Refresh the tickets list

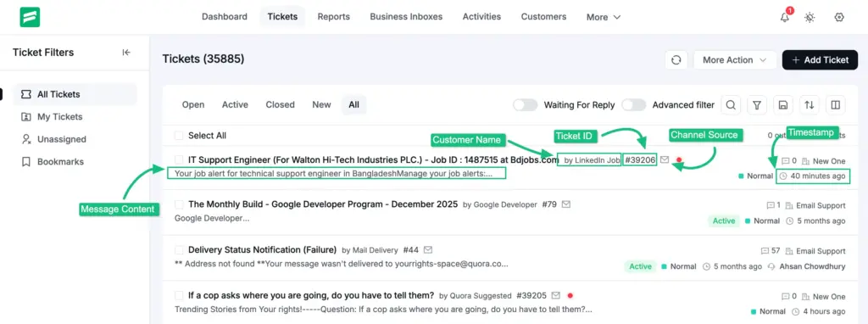(x=676, y=60)
